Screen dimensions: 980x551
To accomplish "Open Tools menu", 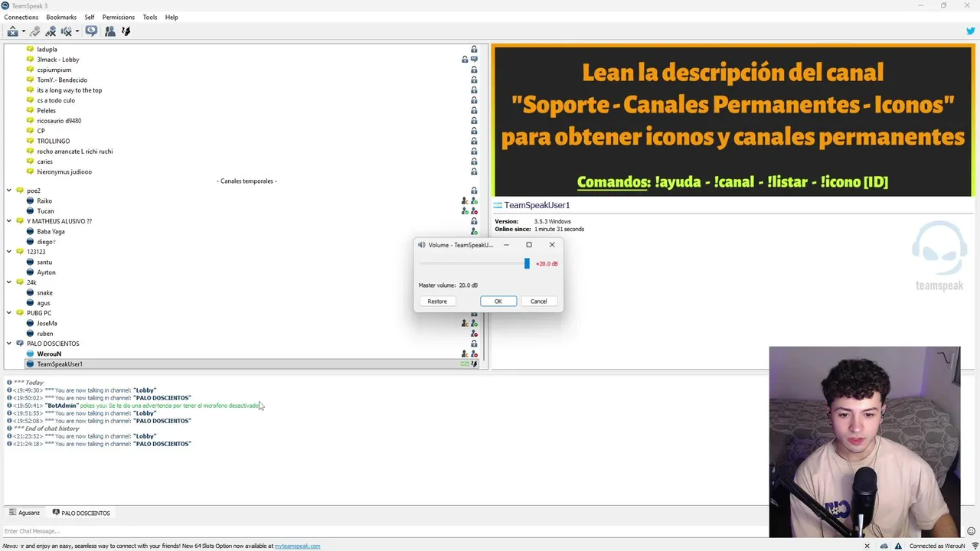I will coord(150,17).
